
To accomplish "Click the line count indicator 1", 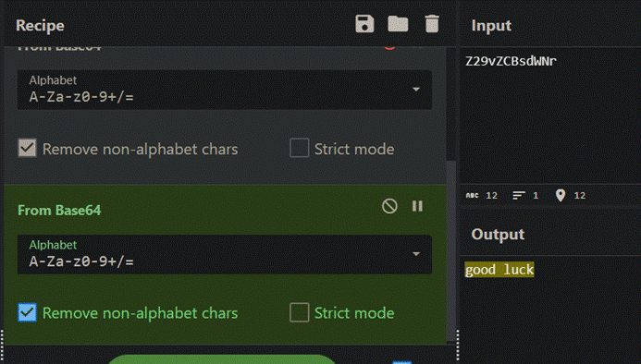I will 525,195.
